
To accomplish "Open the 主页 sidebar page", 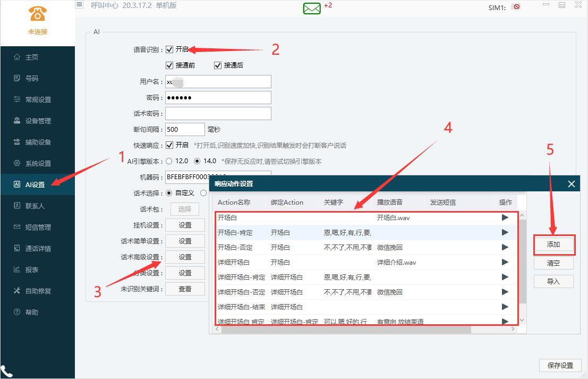I will [x=38, y=57].
